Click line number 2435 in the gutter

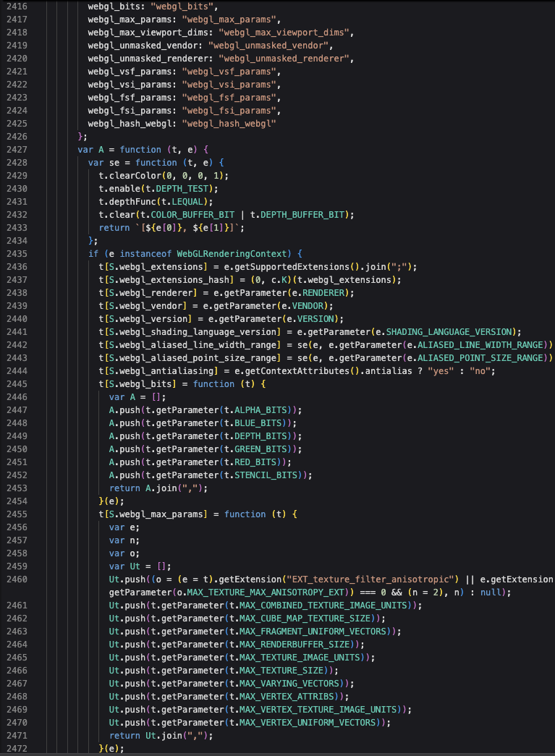(17, 254)
